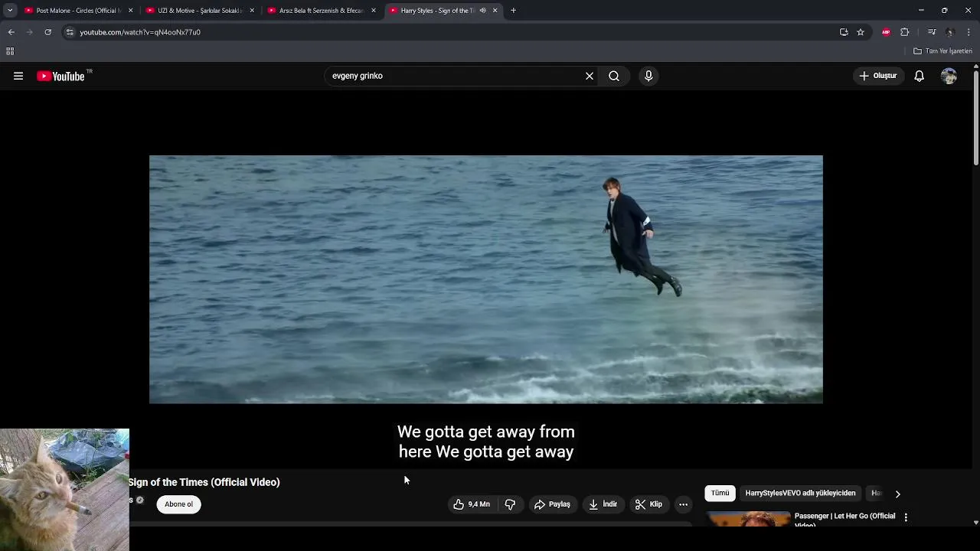
Task: Switch to UZI & Motive tab
Action: (x=200, y=11)
